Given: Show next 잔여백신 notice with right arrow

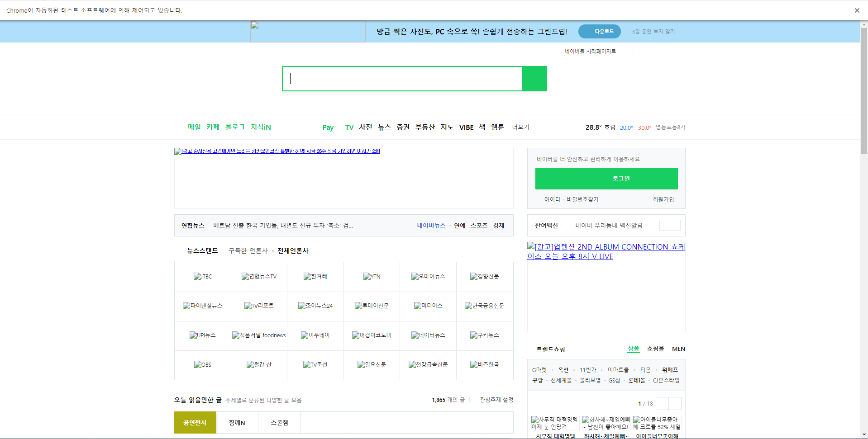Looking at the screenshot, I should [675, 225].
